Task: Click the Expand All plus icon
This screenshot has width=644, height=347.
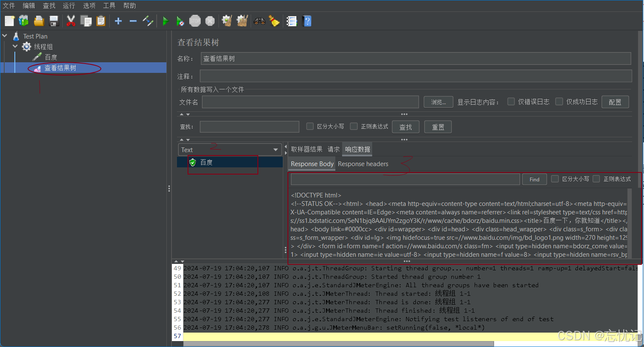Action: pos(119,21)
